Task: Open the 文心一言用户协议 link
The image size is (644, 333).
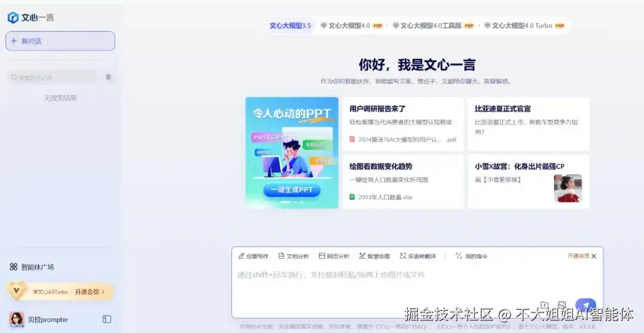Action: [401, 327]
